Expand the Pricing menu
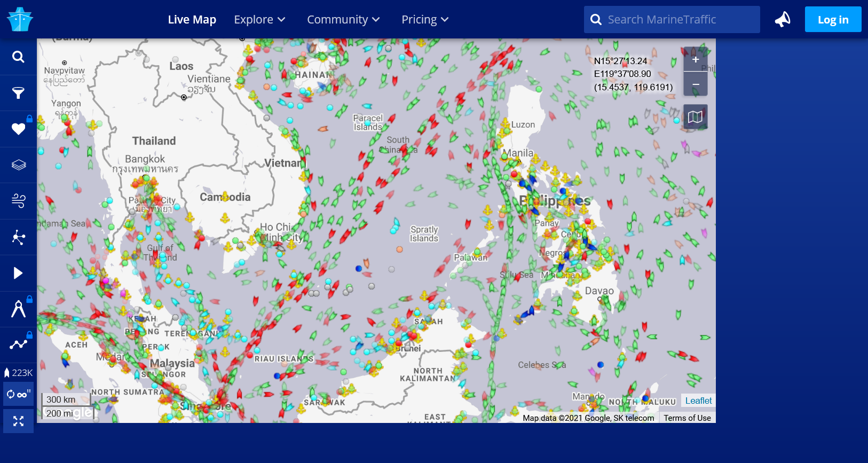This screenshot has width=868, height=463. pyautogui.click(x=425, y=20)
